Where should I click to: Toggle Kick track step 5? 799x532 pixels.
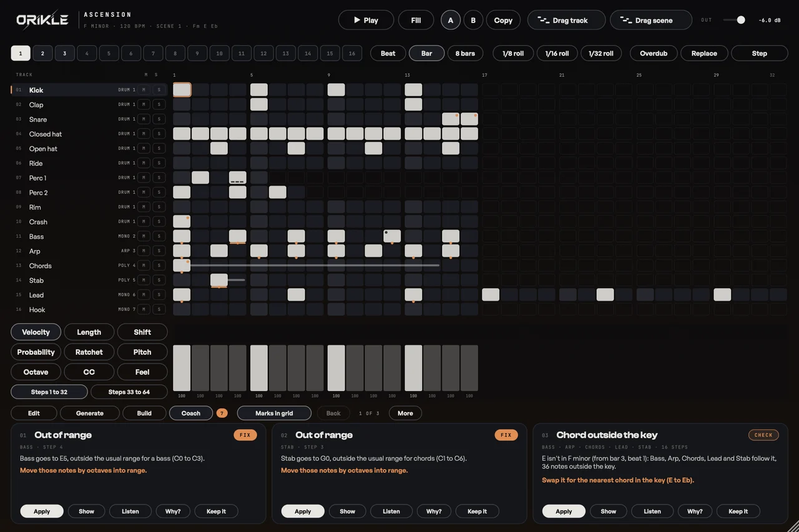[x=259, y=90]
